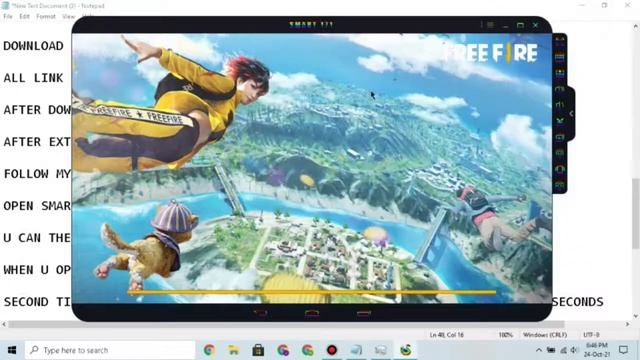Switch to SmartGaGa via its taskbar icon
This screenshot has width=640, height=360.
(406, 350)
